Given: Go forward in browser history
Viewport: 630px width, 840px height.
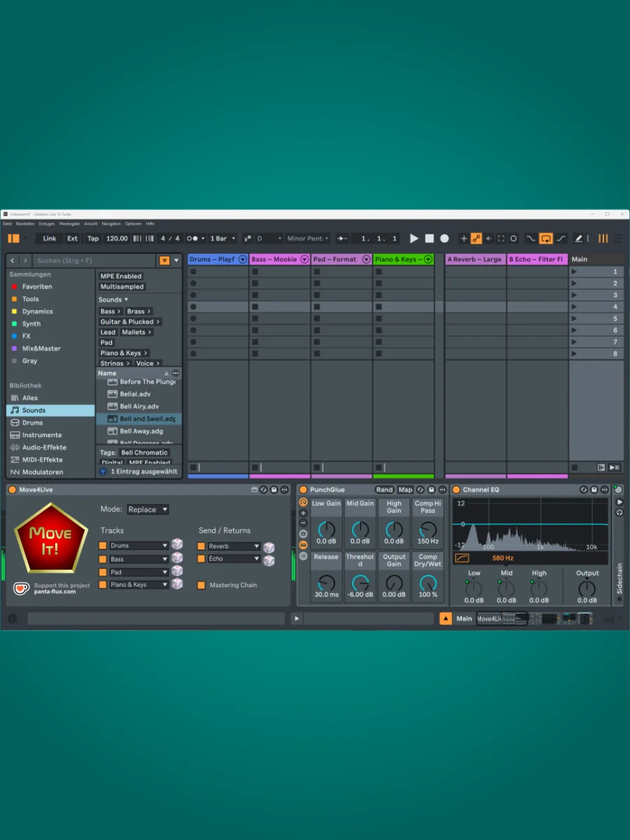Looking at the screenshot, I should tap(24, 260).
